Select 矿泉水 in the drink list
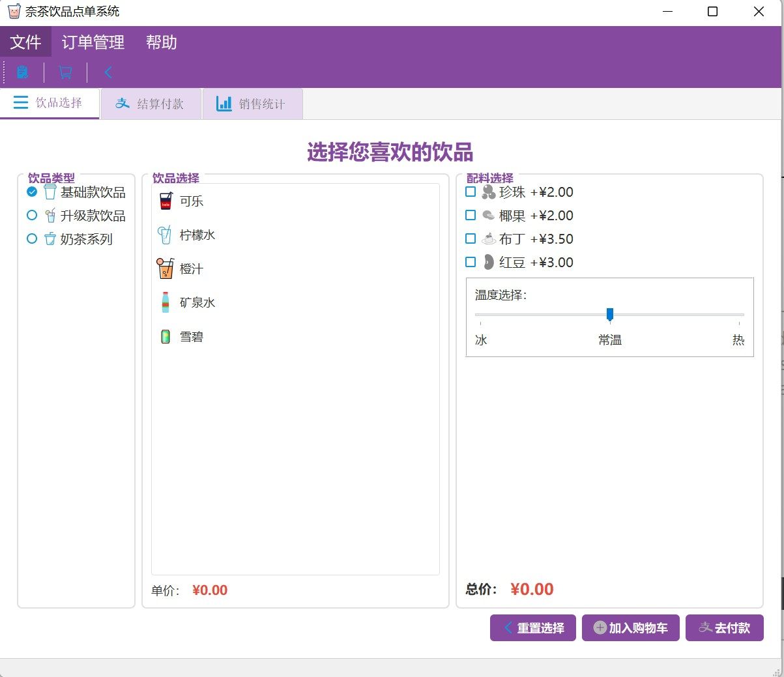Image resolution: width=784 pixels, height=677 pixels. 197,303
